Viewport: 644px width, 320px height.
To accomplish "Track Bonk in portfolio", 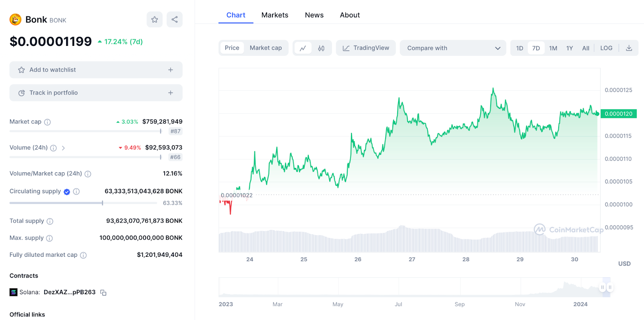I will [x=96, y=93].
